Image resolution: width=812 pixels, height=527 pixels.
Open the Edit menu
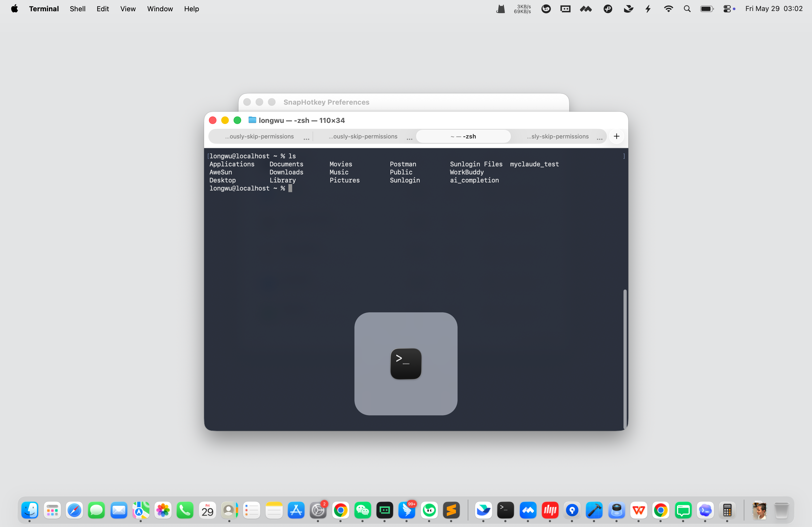103,9
